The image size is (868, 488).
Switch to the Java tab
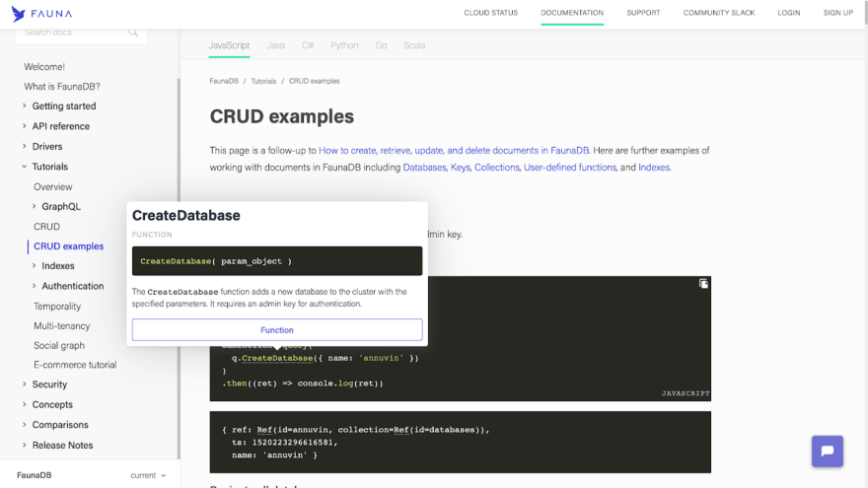point(275,45)
